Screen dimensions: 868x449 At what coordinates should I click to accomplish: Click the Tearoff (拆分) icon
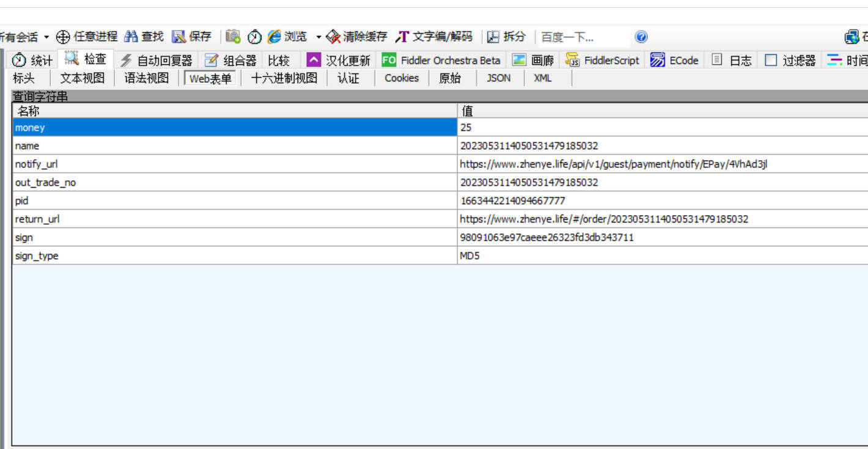click(493, 37)
